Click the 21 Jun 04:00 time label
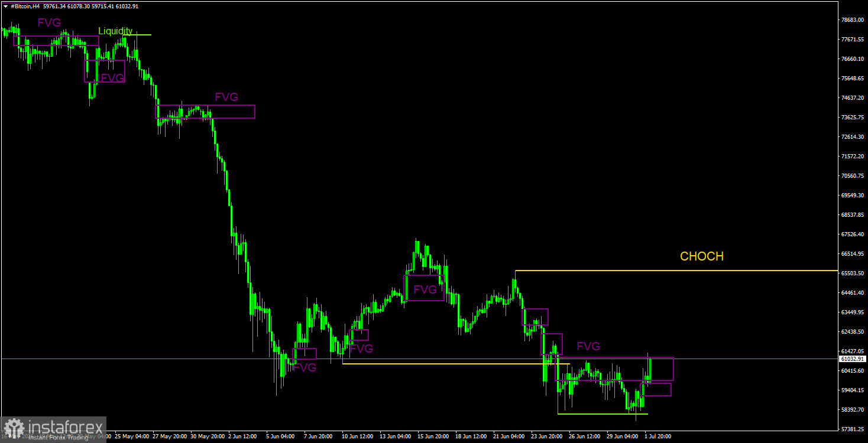The height and width of the screenshot is (443, 868). [x=510, y=437]
